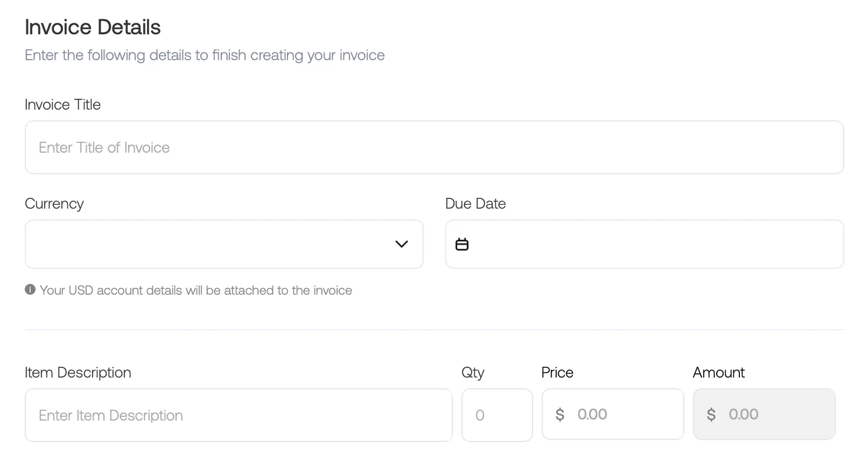Click the Qty column label
This screenshot has width=868, height=471.
473,373
